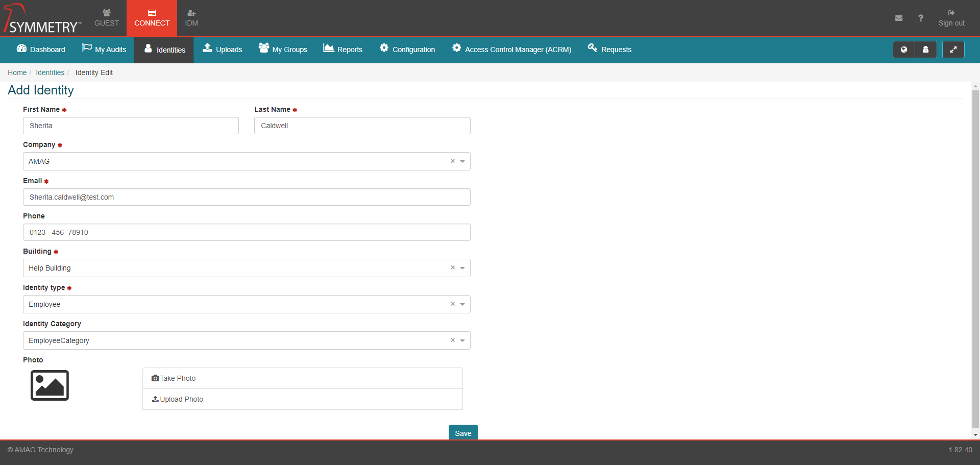Viewport: 980px width, 465px height.
Task: Click the lock icon button
Action: pos(926,50)
